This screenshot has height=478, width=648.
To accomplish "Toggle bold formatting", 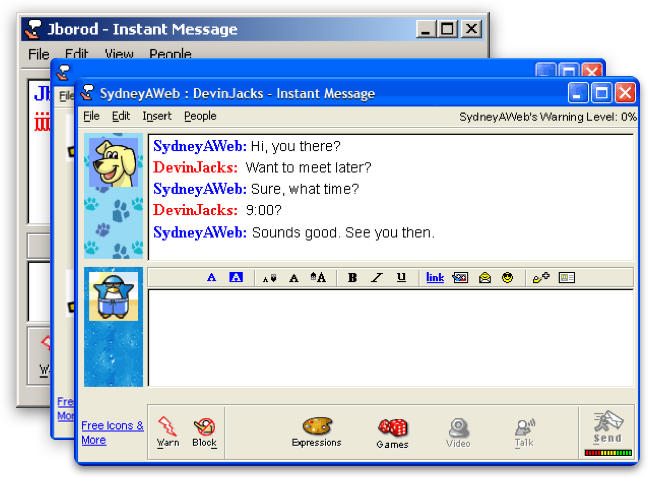I will [x=352, y=278].
